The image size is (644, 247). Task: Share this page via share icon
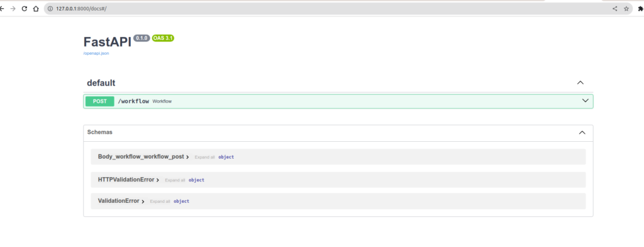tap(615, 9)
